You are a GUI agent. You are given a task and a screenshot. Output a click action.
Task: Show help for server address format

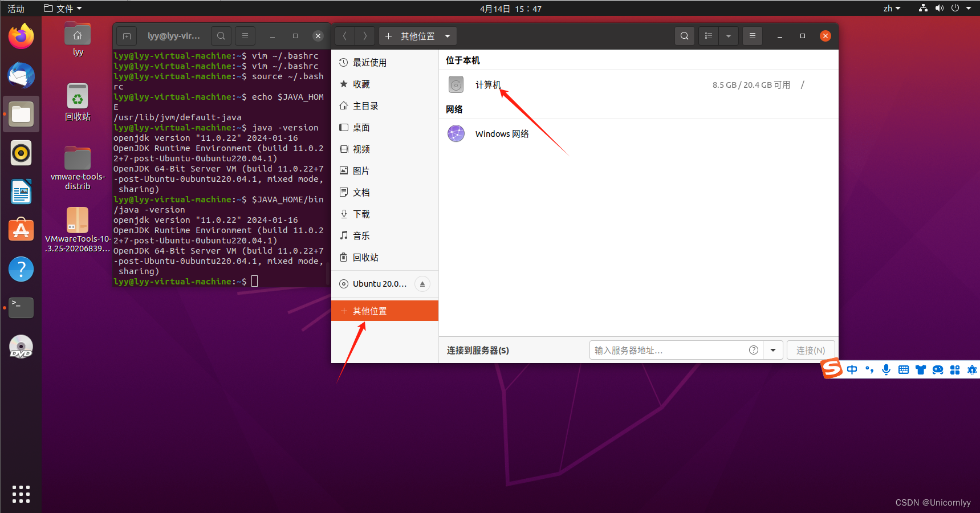click(754, 350)
